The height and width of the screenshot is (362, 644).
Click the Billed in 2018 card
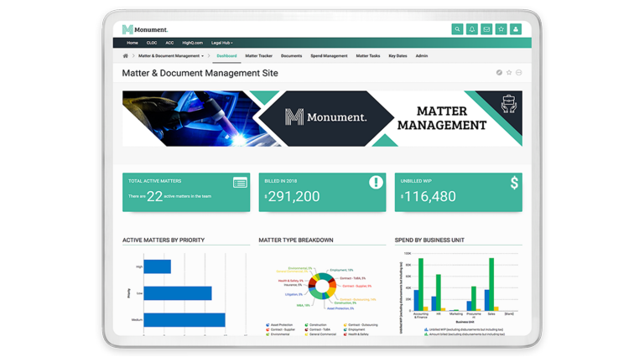[x=322, y=192]
